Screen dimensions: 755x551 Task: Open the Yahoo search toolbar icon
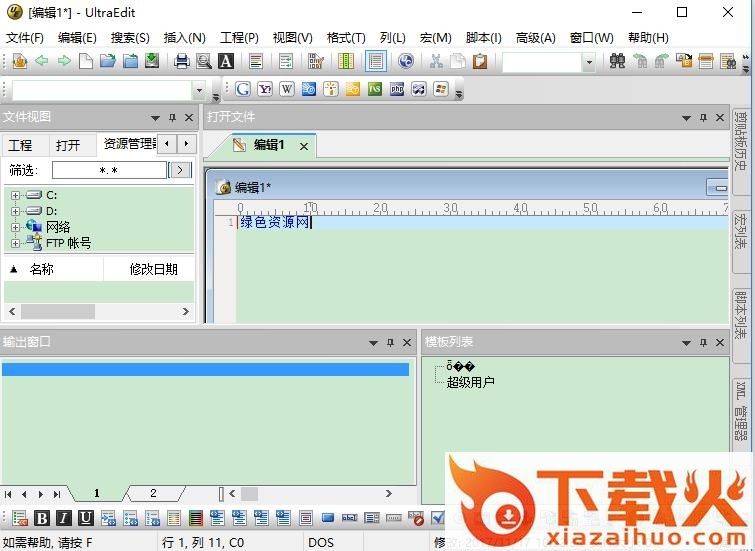265,89
